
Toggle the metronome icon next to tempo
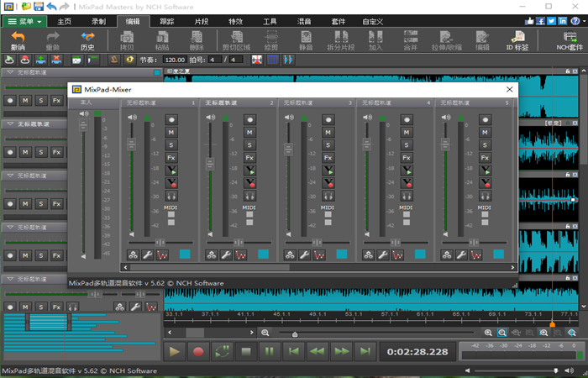(114, 60)
